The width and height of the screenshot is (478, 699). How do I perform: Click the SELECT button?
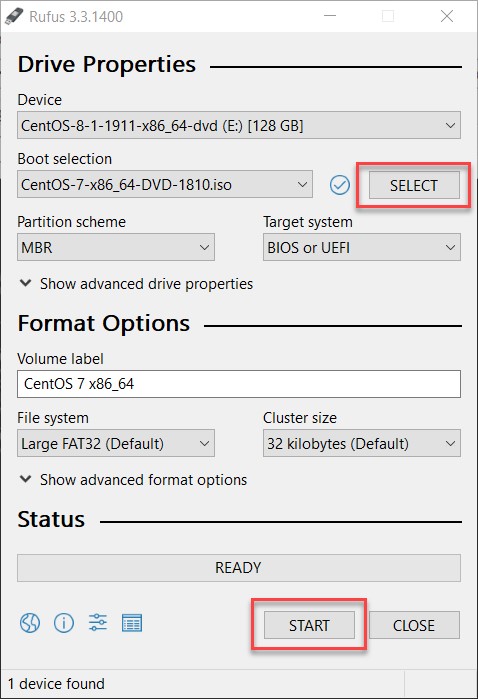tap(414, 185)
